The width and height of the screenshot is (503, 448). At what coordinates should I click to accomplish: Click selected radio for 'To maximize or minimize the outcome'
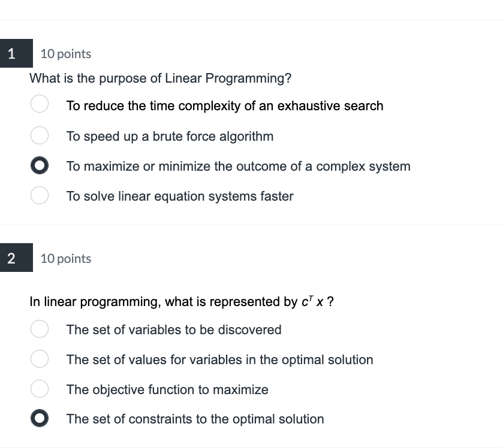point(40,165)
